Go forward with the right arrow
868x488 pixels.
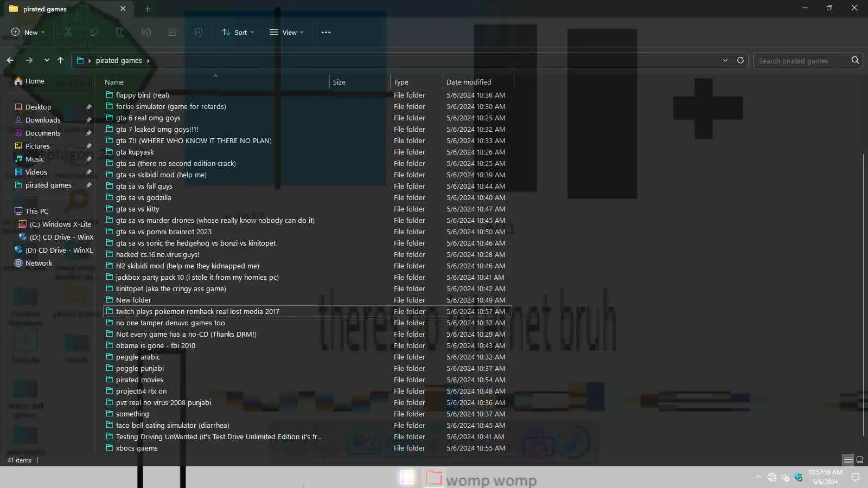pyautogui.click(x=29, y=60)
